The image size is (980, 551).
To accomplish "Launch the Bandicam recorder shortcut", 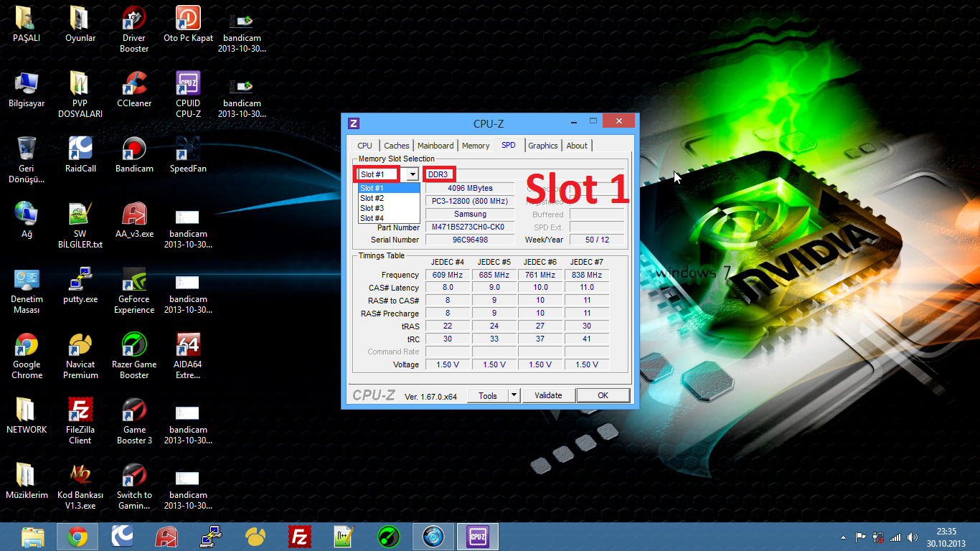I will pyautogui.click(x=134, y=154).
